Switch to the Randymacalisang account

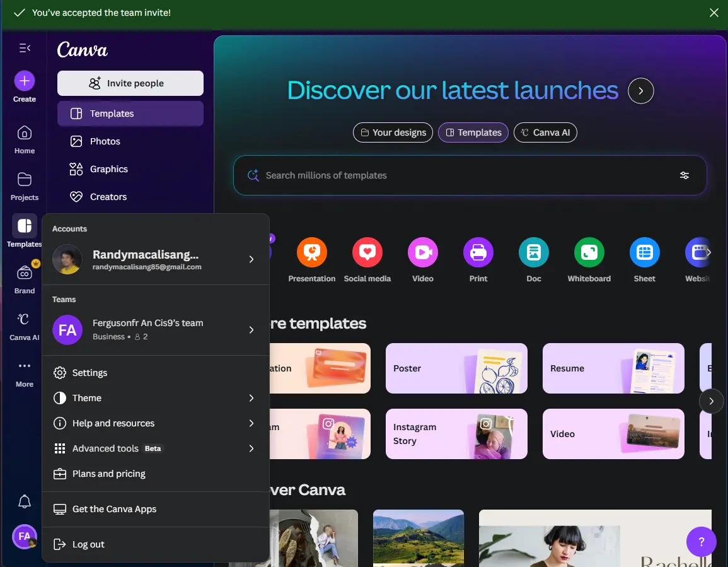point(155,259)
